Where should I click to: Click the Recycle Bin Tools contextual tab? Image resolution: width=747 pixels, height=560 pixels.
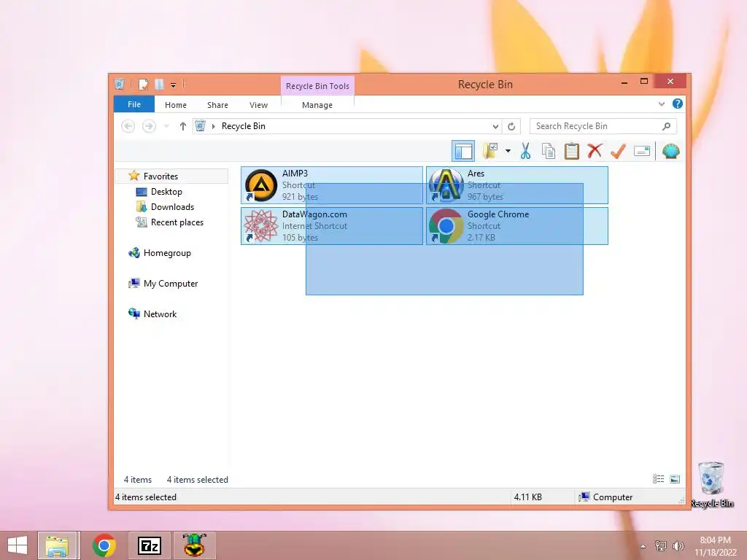pyautogui.click(x=317, y=86)
